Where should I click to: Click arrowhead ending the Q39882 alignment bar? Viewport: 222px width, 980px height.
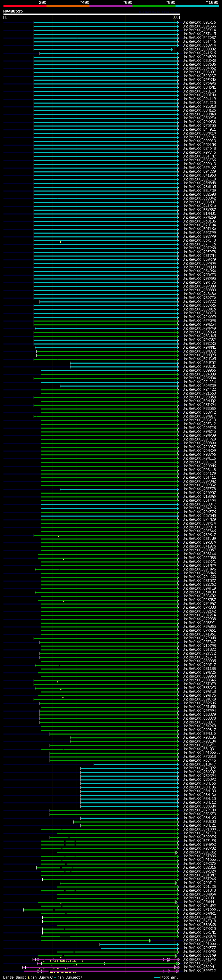[172, 49]
